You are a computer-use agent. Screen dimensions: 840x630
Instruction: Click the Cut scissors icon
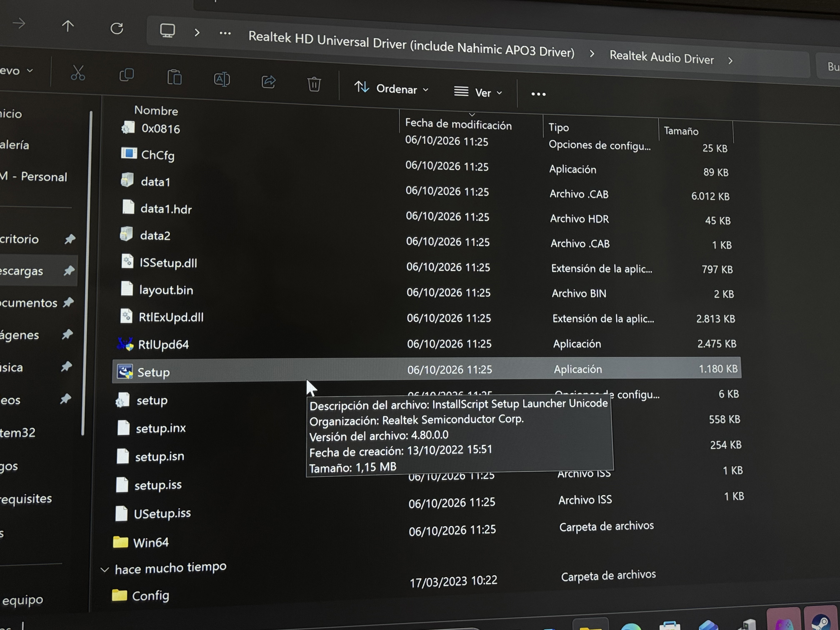tap(78, 72)
